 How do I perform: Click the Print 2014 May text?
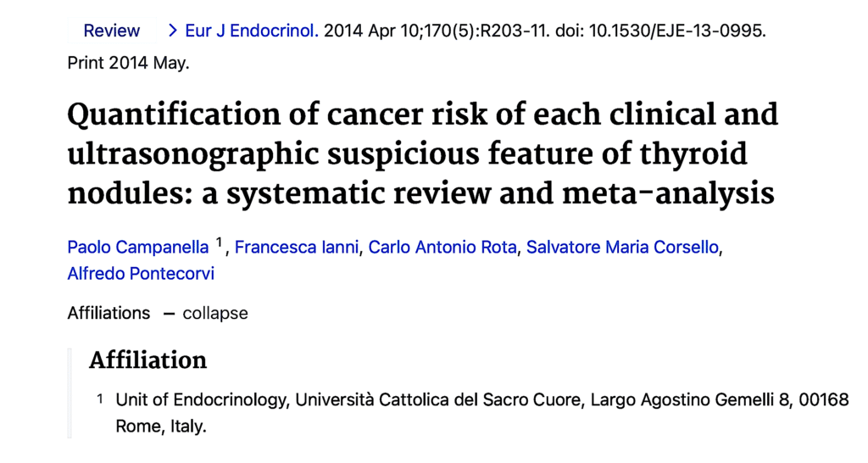point(129,64)
